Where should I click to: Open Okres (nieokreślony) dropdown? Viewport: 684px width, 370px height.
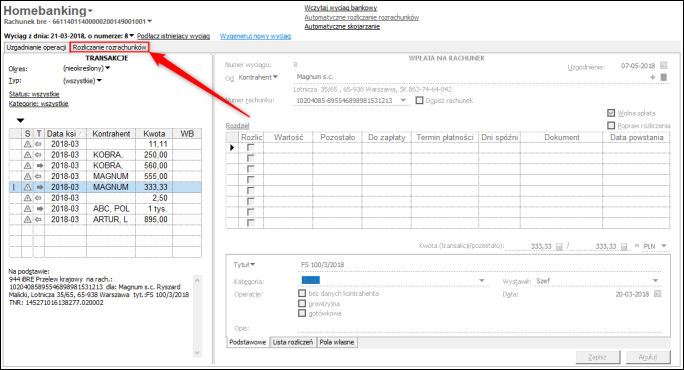coord(107,68)
